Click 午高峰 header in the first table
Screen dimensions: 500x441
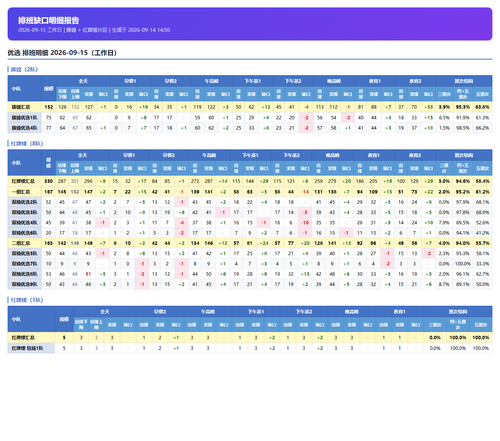coord(211,81)
